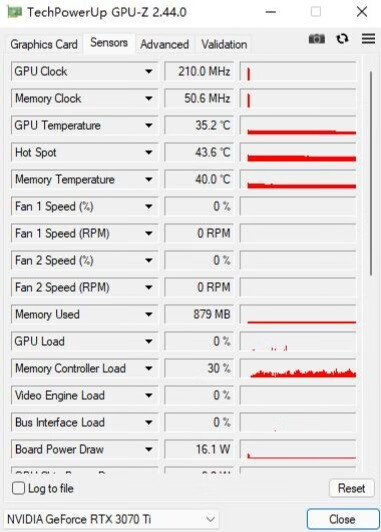This screenshot has height=532, width=381.
Task: Open the Advanced tab
Action: point(165,44)
